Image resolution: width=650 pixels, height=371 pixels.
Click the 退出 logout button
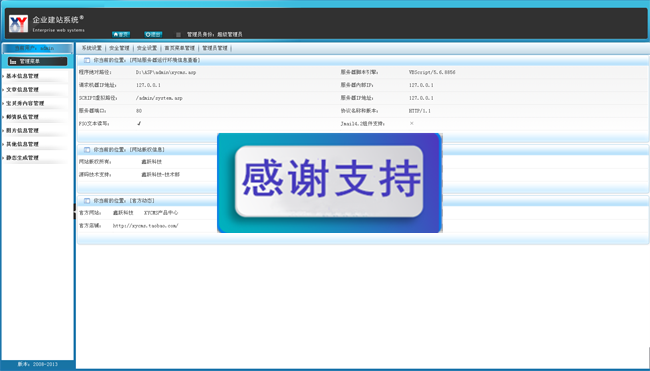[x=153, y=34]
